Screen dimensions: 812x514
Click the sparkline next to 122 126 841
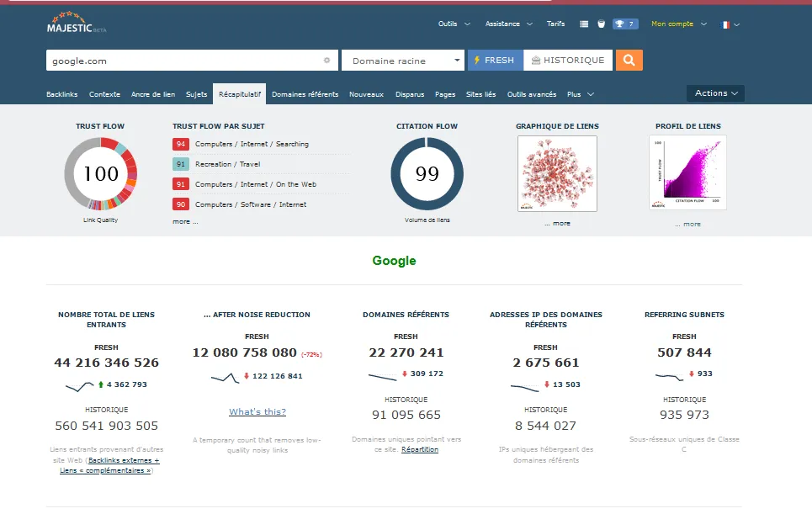pos(226,378)
